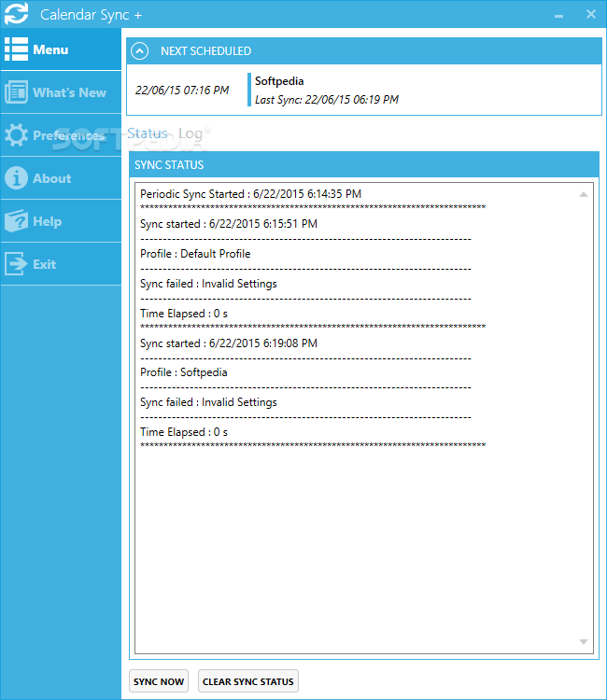The width and height of the screenshot is (607, 700).
Task: Open the Menu sidebar item
Action: [61, 49]
